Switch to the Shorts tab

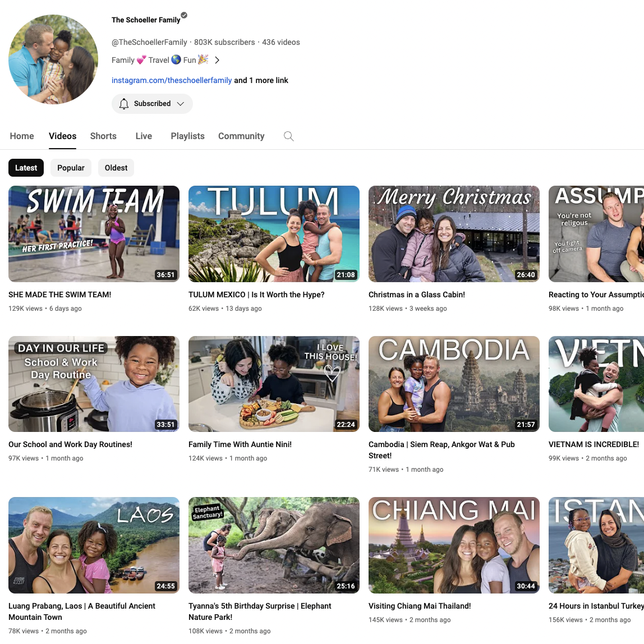(103, 136)
